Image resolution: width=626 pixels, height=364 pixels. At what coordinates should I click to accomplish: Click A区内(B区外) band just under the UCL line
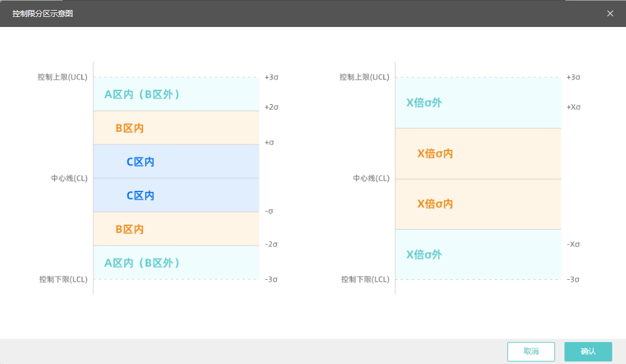(x=176, y=94)
